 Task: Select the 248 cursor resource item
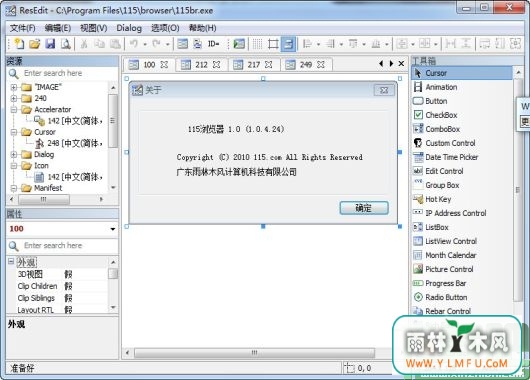click(69, 143)
